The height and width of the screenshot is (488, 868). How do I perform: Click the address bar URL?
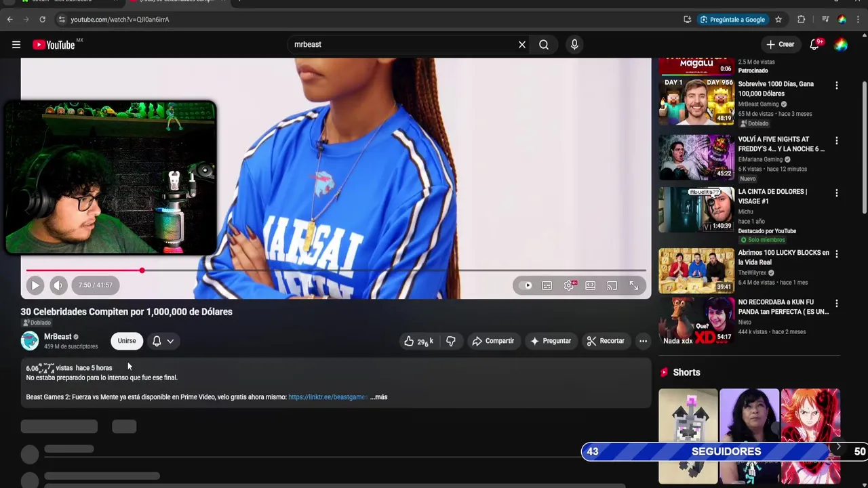point(120,20)
